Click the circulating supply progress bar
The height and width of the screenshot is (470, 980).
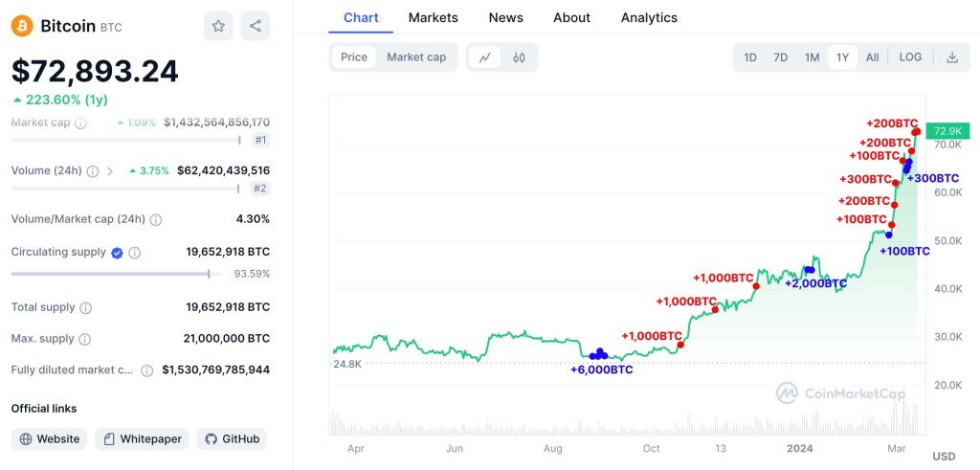[x=110, y=274]
